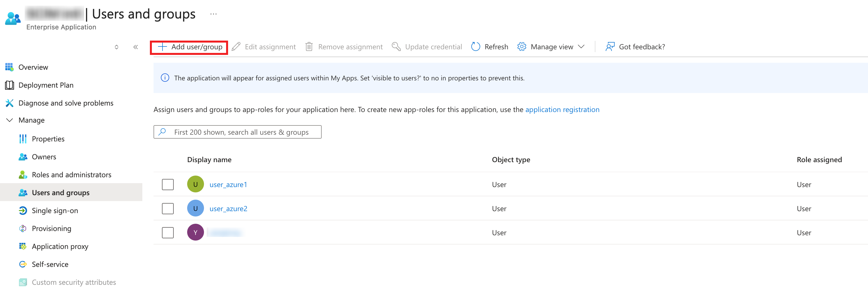Open Roles and administrators menu item

pyautogui.click(x=71, y=175)
